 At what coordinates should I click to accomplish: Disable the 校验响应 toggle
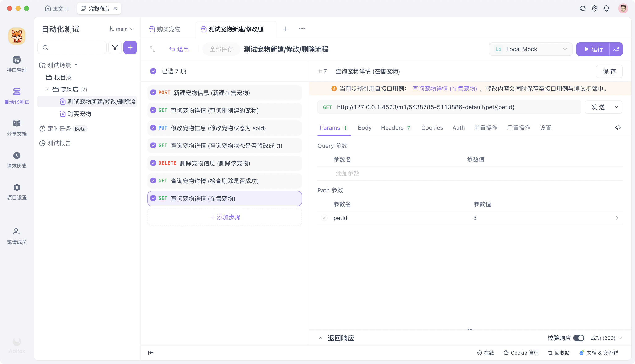579,338
